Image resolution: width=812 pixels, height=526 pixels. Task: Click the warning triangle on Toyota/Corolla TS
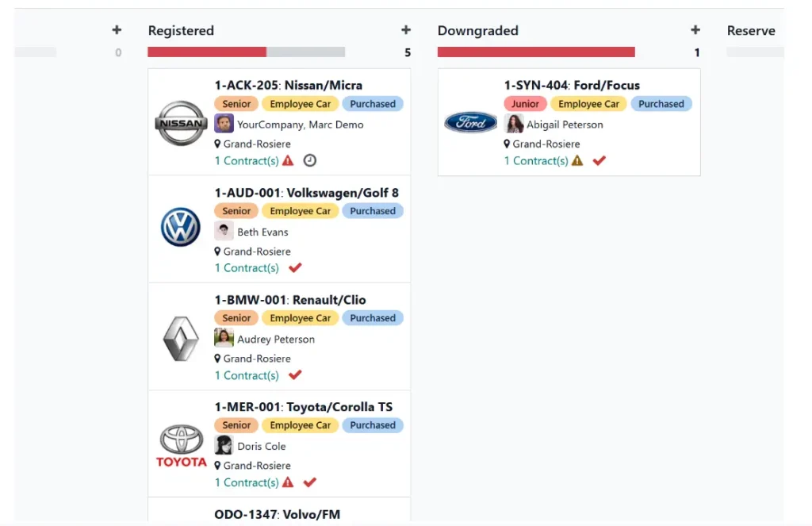tap(288, 482)
